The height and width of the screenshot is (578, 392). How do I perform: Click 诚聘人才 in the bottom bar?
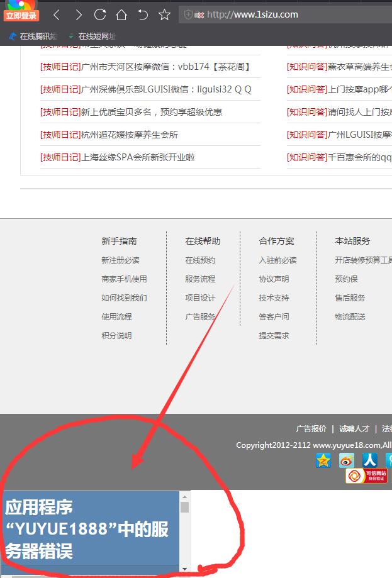click(354, 429)
